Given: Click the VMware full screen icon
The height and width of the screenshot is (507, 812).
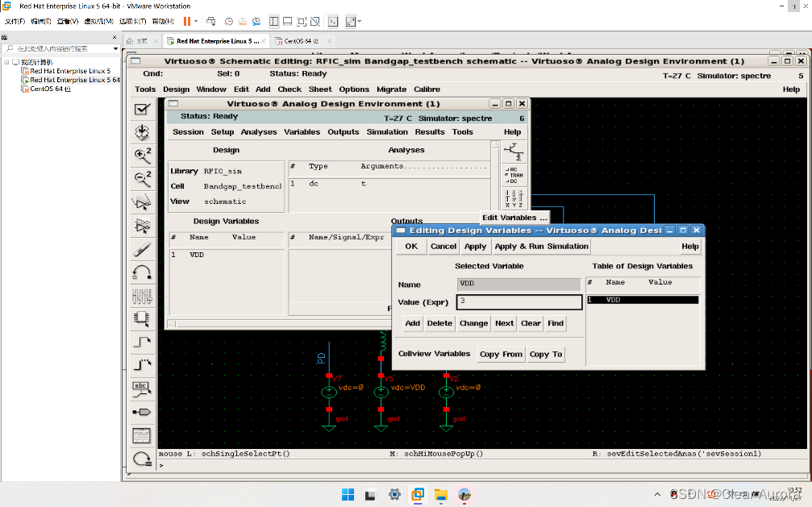Looking at the screenshot, I should click(x=302, y=21).
